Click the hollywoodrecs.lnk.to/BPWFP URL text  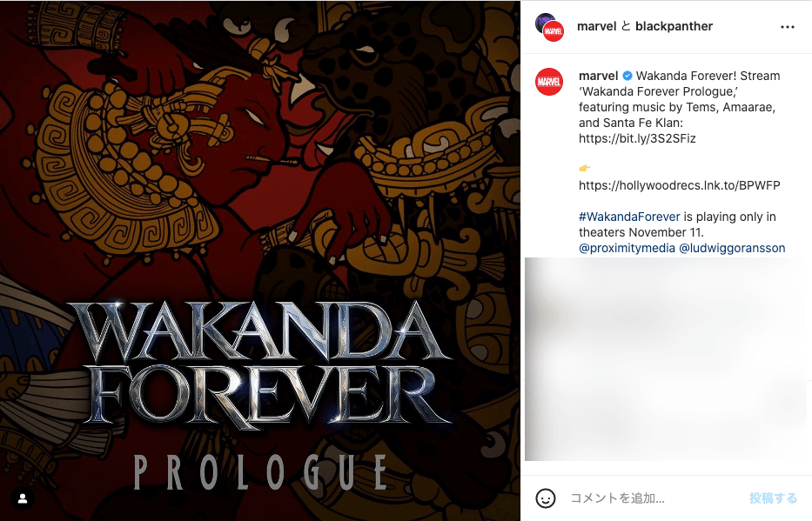coord(680,185)
